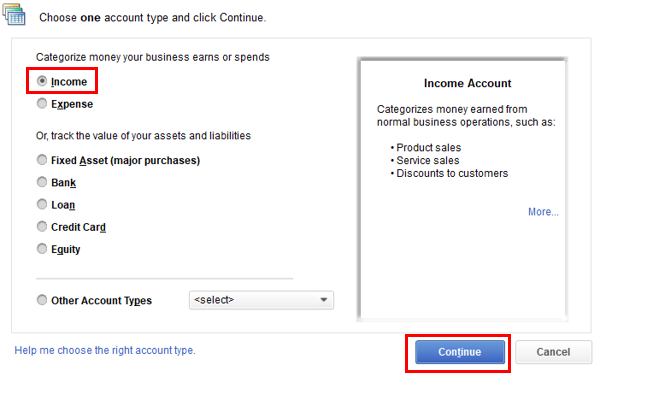
Task: Choose the Expense account type
Action: (42, 103)
